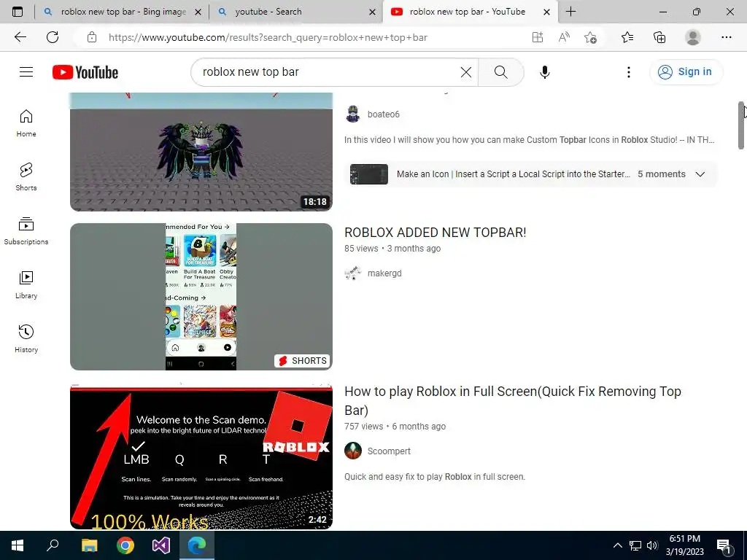The width and height of the screenshot is (747, 560).
Task: Switch to Bing images tab
Action: (123, 12)
